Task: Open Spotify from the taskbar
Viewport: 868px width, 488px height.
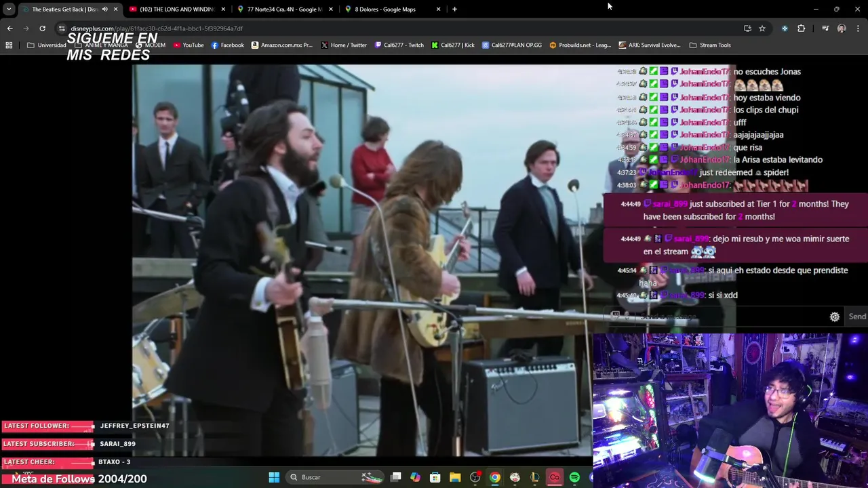Action: pos(574,477)
